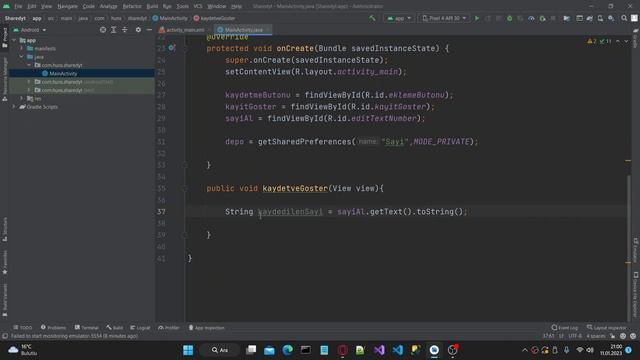
Task: Open the SDK Manager icon in toolbar
Action: click(611, 18)
